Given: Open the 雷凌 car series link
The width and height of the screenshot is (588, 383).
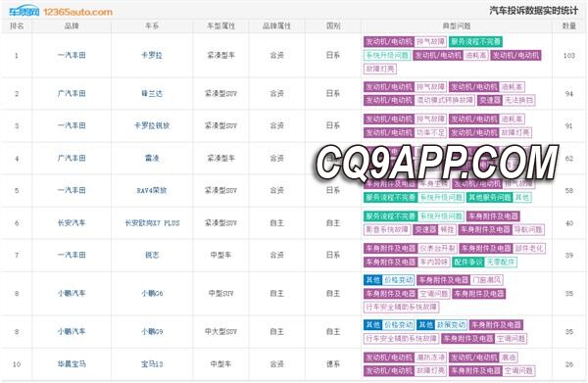Looking at the screenshot, I should pos(152,158).
